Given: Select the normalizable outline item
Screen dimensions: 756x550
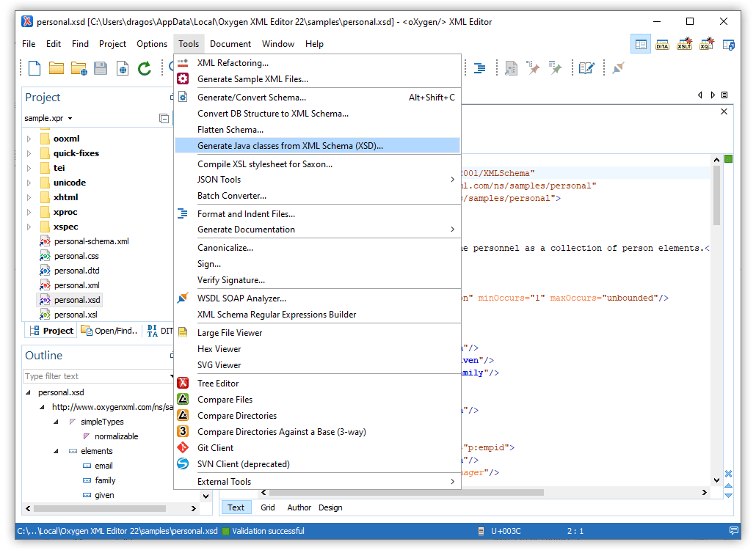Looking at the screenshot, I should (x=116, y=436).
